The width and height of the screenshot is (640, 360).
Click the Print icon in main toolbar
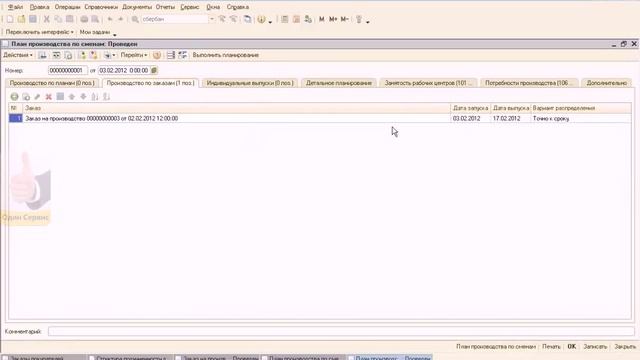tap(84, 19)
